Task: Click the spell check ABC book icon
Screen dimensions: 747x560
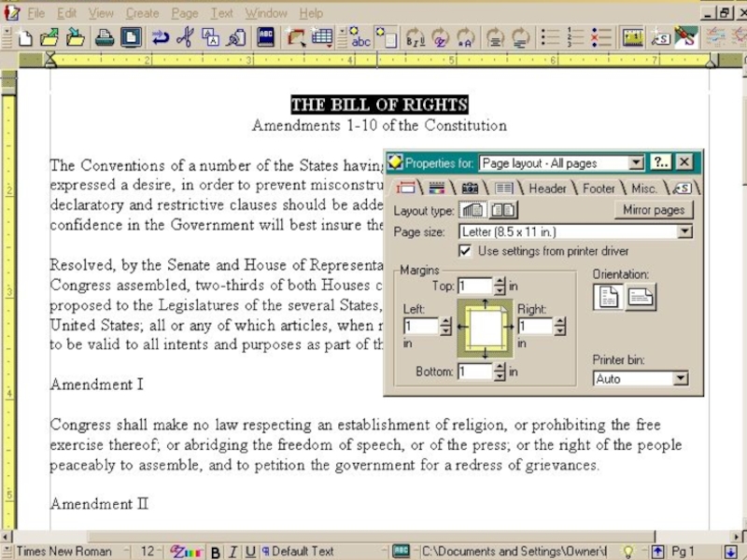Action: pyautogui.click(x=266, y=37)
